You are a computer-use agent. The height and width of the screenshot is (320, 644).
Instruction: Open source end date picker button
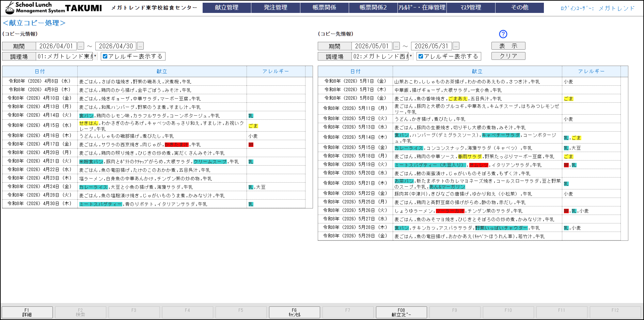coord(140,46)
